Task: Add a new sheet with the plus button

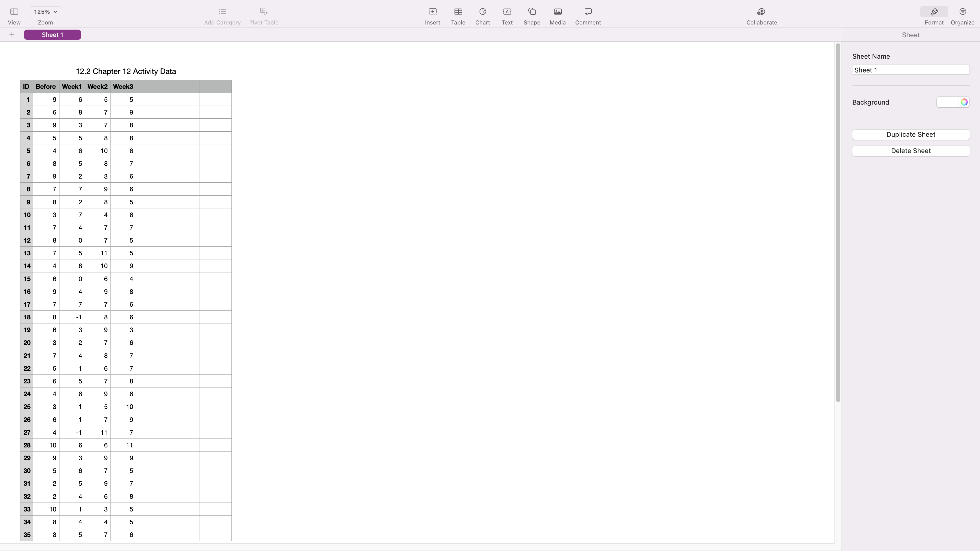Action: 12,34
